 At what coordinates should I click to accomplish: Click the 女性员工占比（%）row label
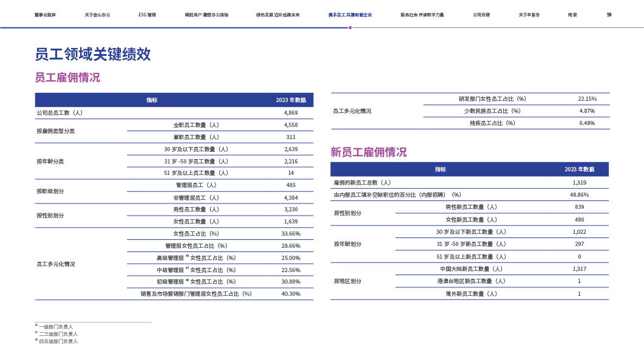pos(196,234)
